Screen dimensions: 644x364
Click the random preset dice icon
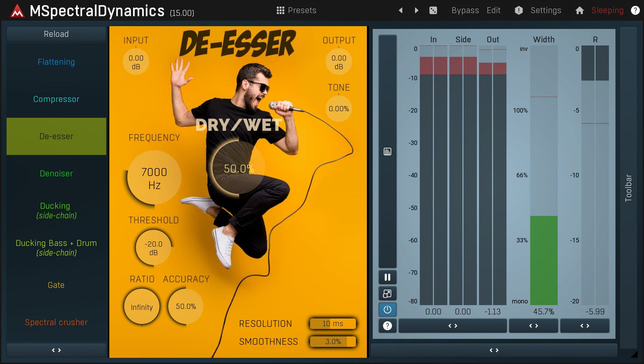click(x=433, y=10)
